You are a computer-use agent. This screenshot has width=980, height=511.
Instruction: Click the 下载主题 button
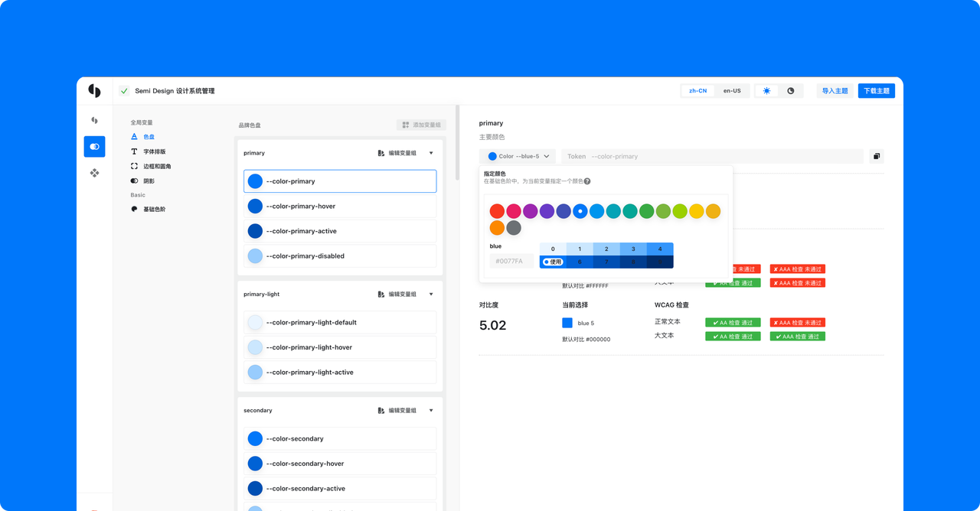877,91
